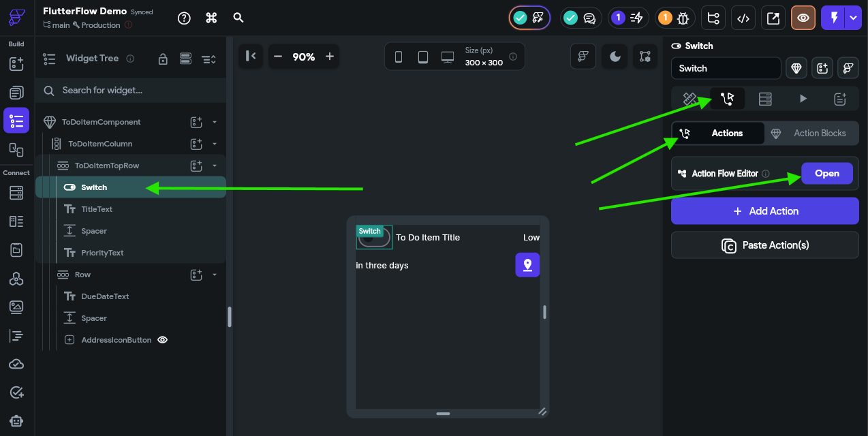Add a child widget to Row

196,275
